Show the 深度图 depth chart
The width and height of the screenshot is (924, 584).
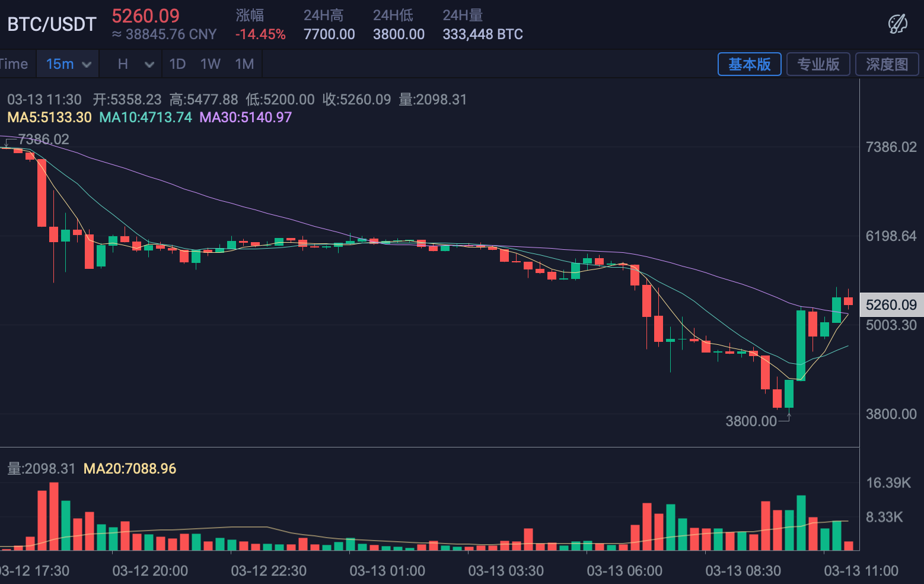pos(887,64)
